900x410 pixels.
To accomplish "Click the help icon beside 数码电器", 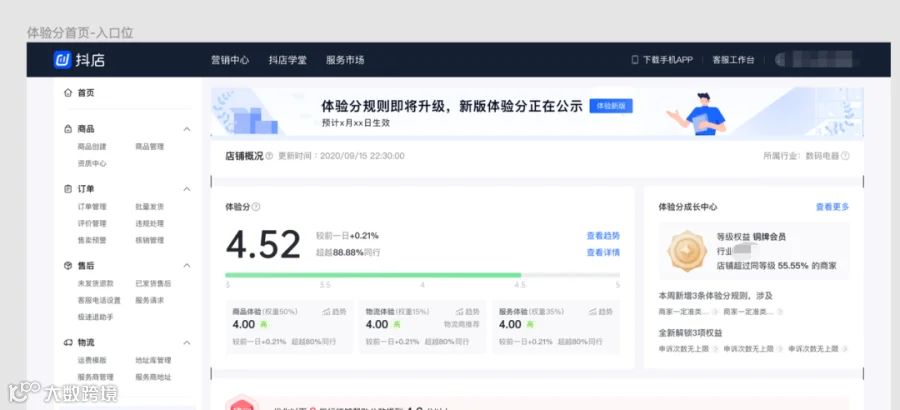I will point(845,156).
